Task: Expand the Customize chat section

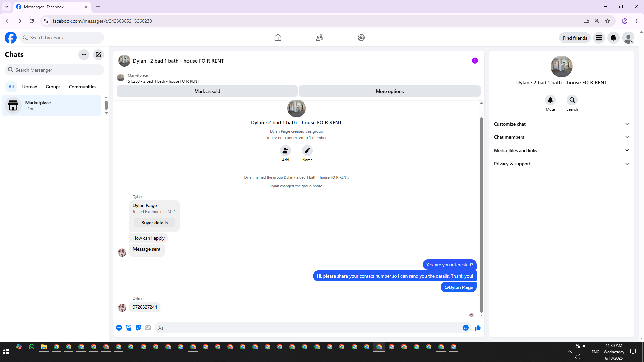Action: tap(561, 124)
